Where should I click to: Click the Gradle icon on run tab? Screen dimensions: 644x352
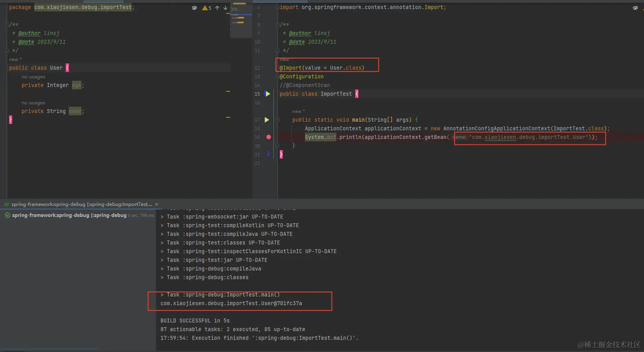point(6,204)
